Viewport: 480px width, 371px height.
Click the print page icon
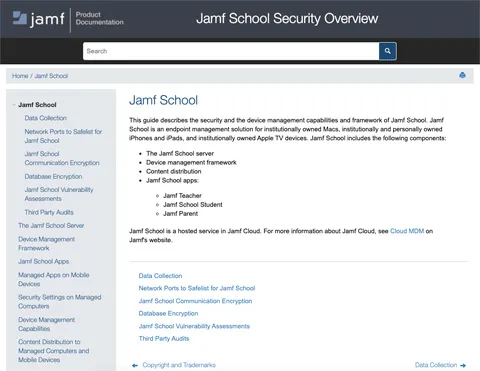point(462,75)
